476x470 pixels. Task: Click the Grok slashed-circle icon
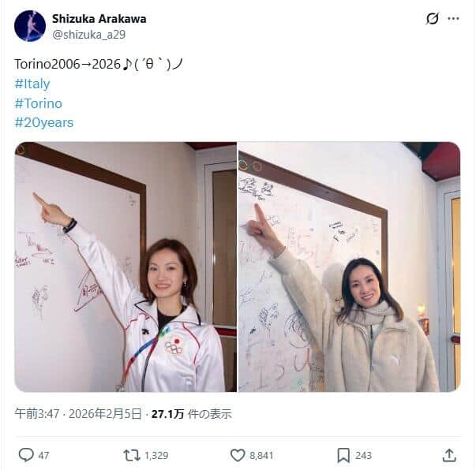point(433,18)
